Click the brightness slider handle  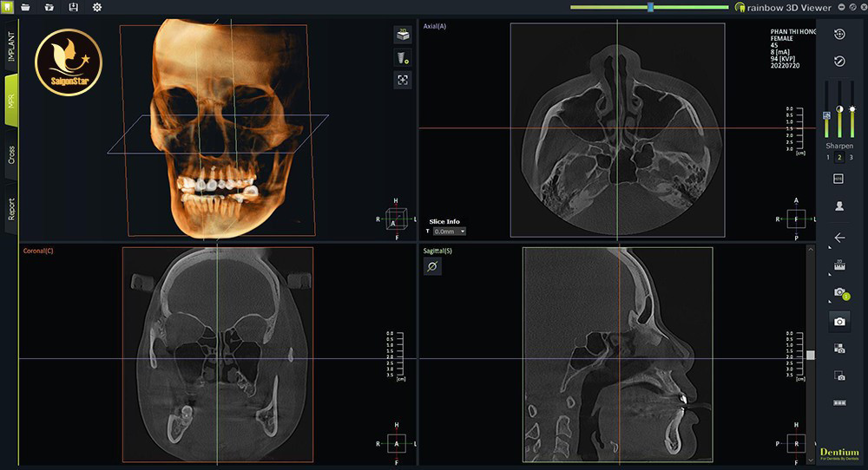(x=852, y=109)
